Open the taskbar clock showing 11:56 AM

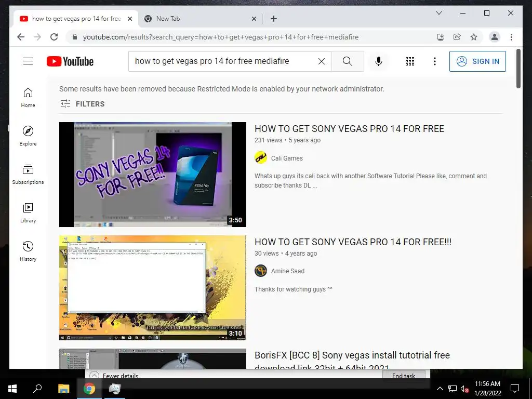pyautogui.click(x=487, y=389)
